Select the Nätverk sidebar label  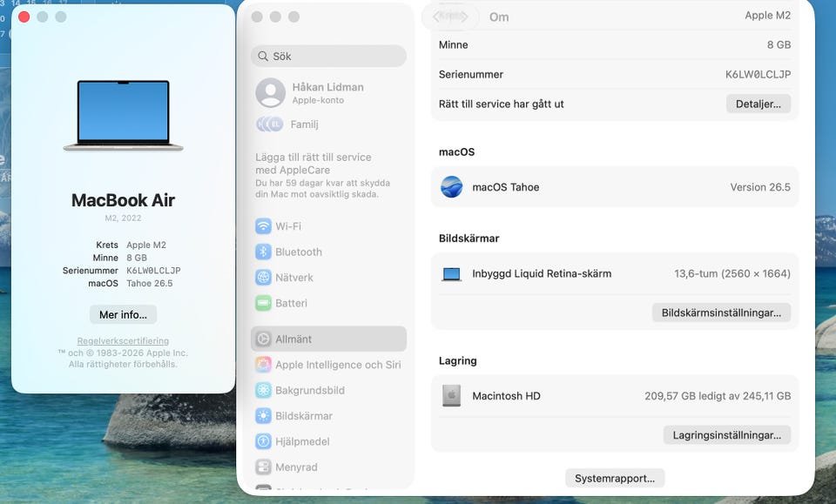coord(294,277)
